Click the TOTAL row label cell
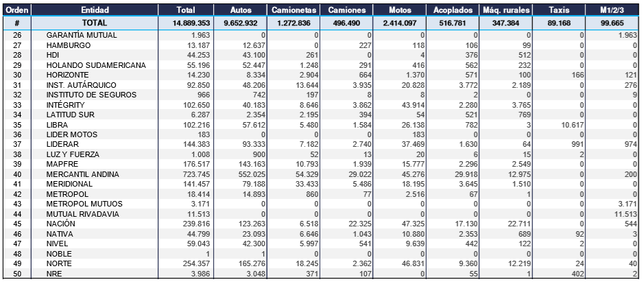The width and height of the screenshot is (644, 284). click(x=93, y=22)
